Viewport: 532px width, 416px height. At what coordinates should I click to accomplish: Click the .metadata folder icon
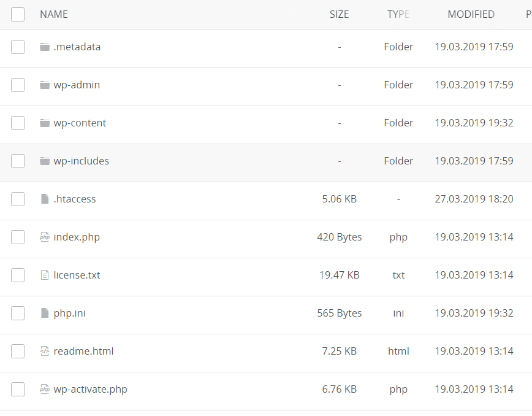click(x=44, y=47)
